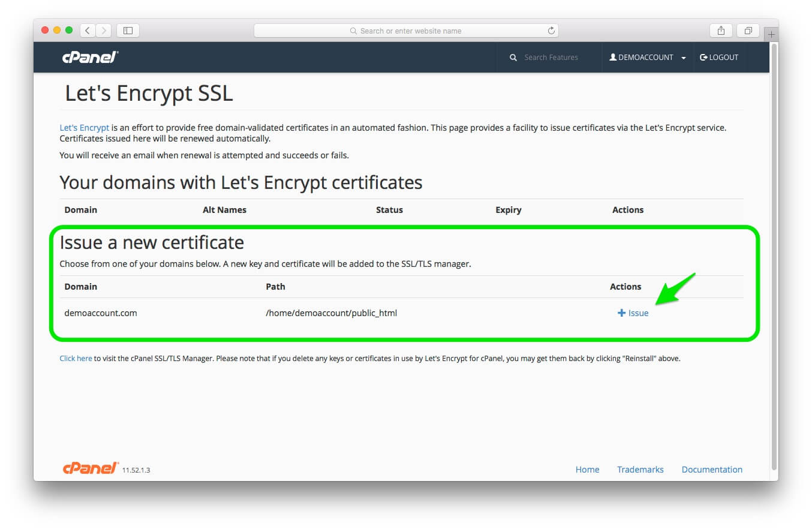Select the /home/demoaccount/public_html path text
The height and width of the screenshot is (529, 812).
332,313
